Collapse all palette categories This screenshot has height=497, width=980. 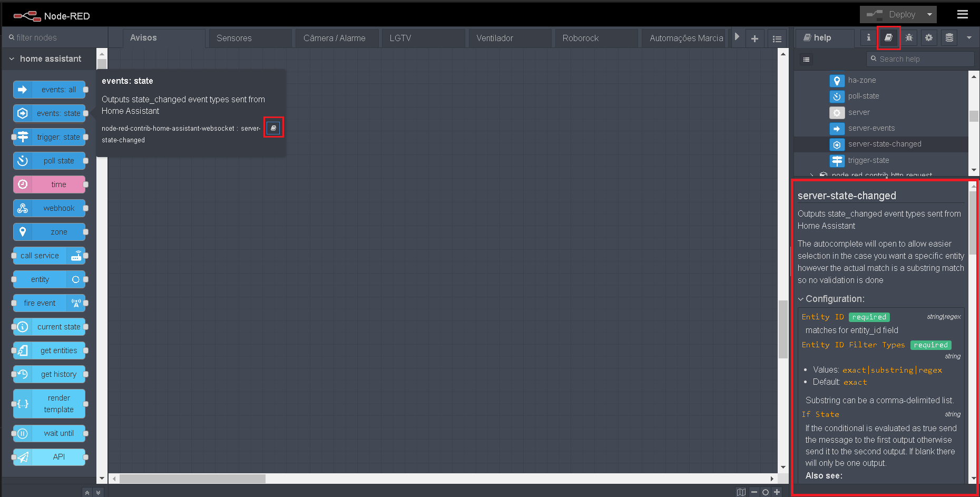87,492
